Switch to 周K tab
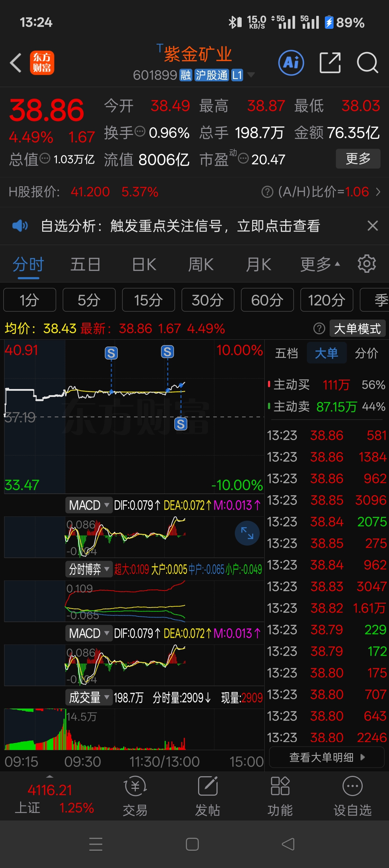This screenshot has width=389, height=868. [x=201, y=265]
